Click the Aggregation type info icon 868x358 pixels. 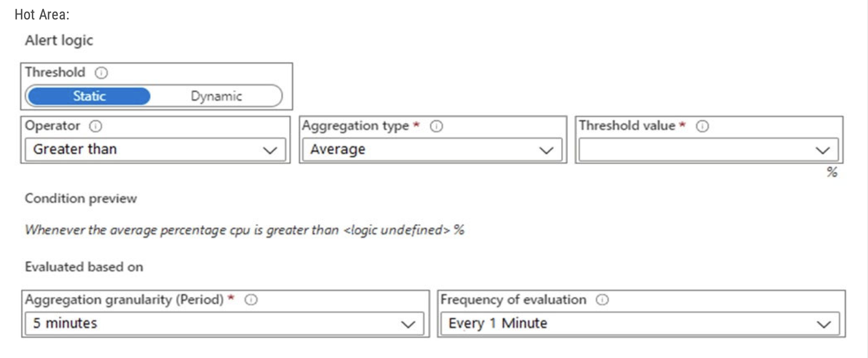436,126
